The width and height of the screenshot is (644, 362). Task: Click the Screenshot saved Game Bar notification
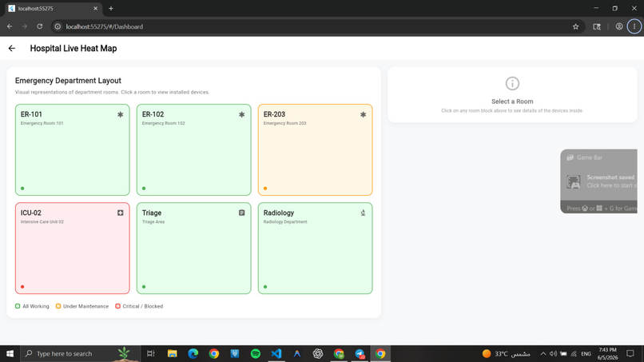coord(598,181)
